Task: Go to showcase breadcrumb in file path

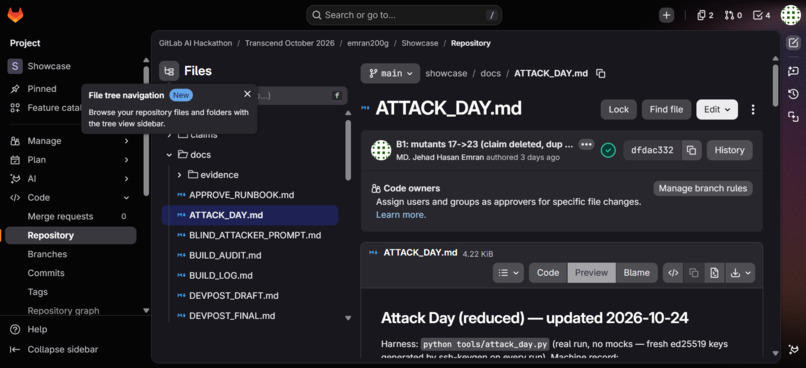Action: tap(446, 73)
